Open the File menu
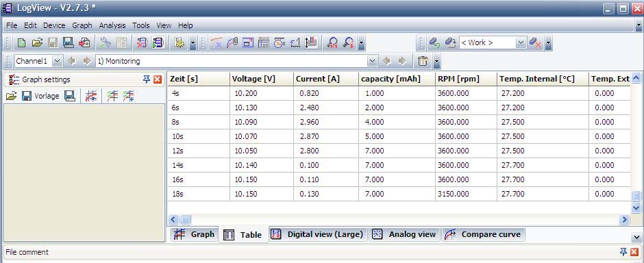The width and height of the screenshot is (644, 263). (12, 25)
